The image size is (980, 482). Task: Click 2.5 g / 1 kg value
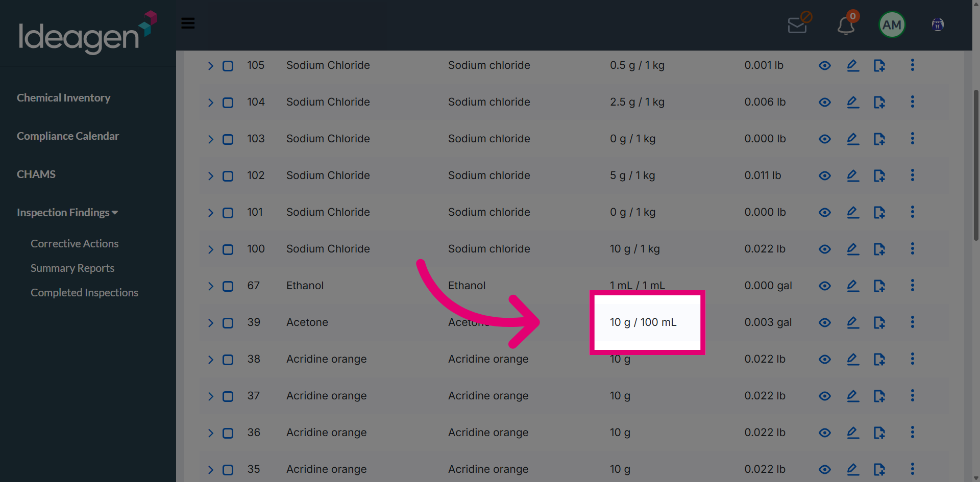coord(637,102)
